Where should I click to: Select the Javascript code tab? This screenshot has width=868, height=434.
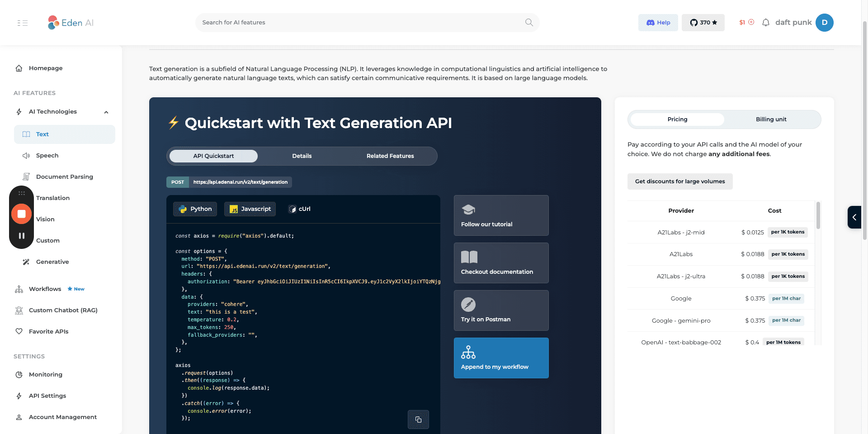[x=250, y=209]
